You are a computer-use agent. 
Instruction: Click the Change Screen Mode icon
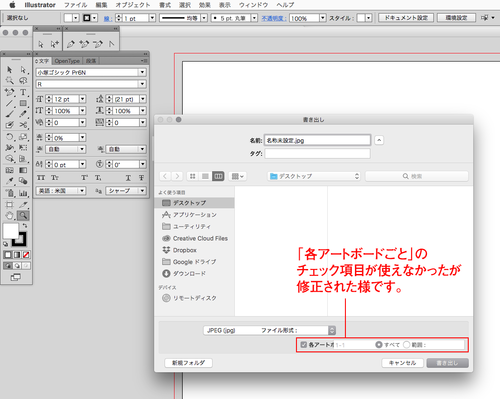coord(16,277)
